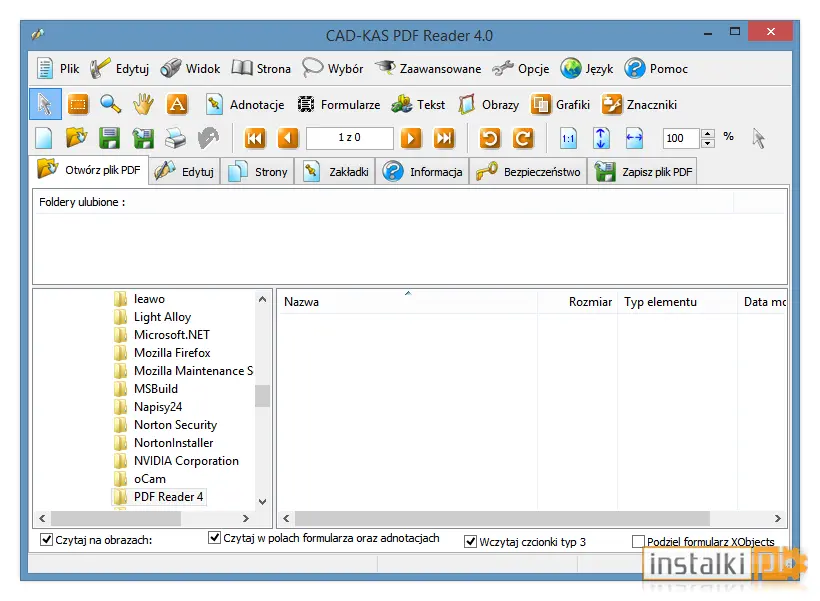Open Obrazy images tools

pos(488,105)
